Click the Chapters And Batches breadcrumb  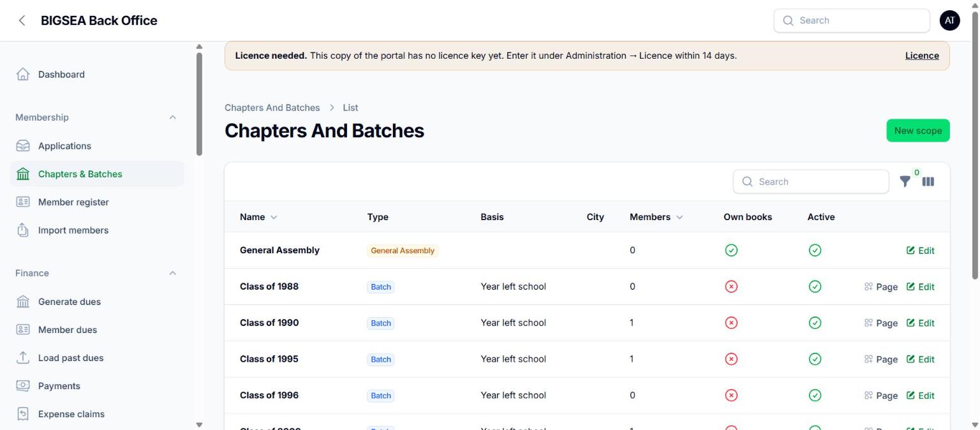pyautogui.click(x=272, y=108)
